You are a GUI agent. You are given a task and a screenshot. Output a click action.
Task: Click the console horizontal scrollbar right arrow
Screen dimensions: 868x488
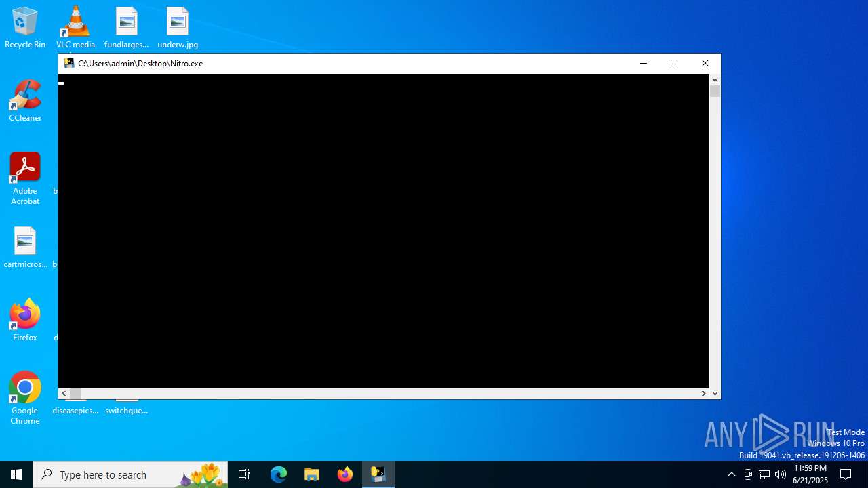(703, 393)
